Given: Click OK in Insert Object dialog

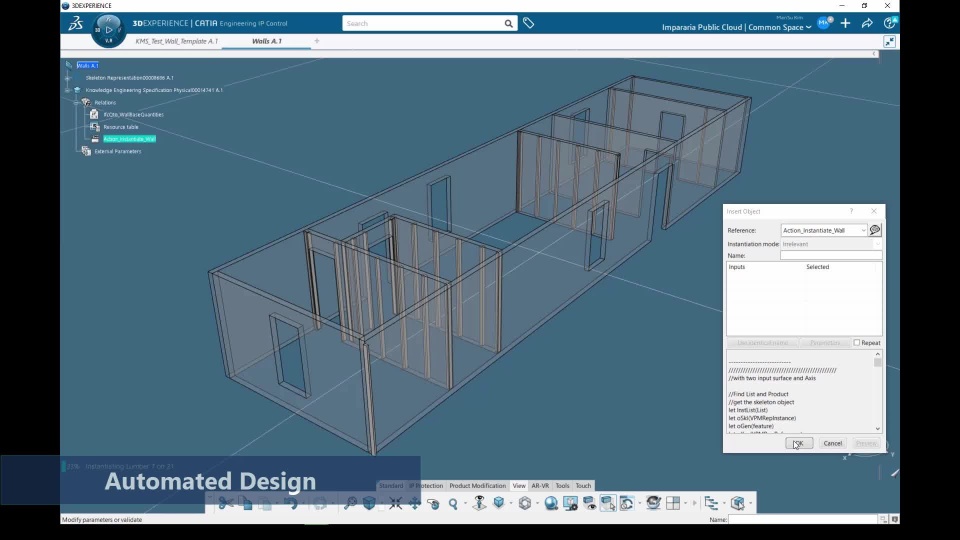Looking at the screenshot, I should pos(799,443).
